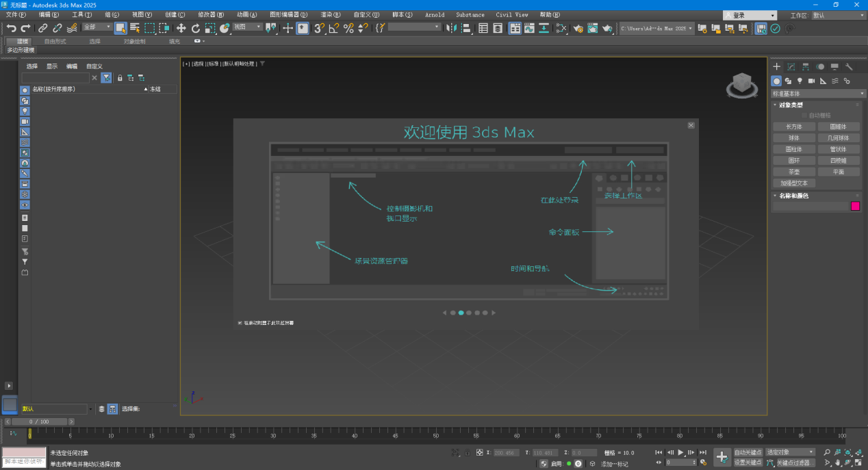Open the Hierarchy tab in command panel

click(x=806, y=66)
